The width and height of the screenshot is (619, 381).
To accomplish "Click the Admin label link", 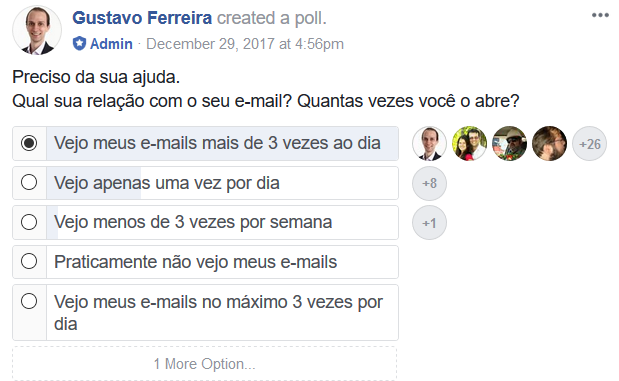I will pyautogui.click(x=111, y=43).
